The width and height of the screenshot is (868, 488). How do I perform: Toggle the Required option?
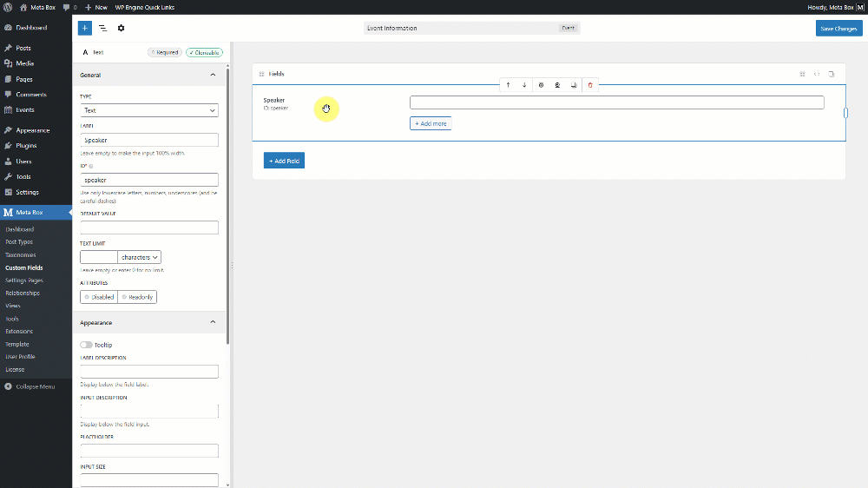coord(164,52)
